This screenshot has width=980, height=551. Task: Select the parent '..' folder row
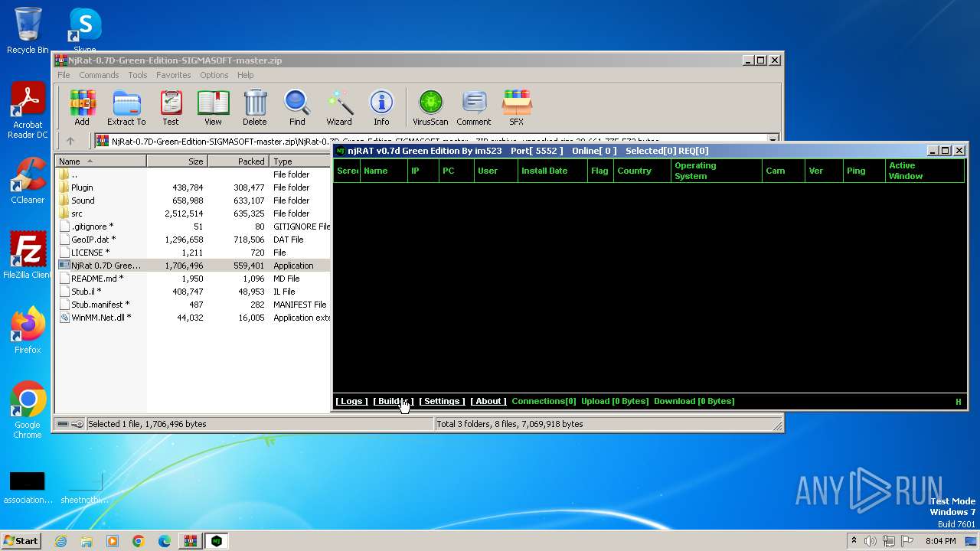click(193, 174)
